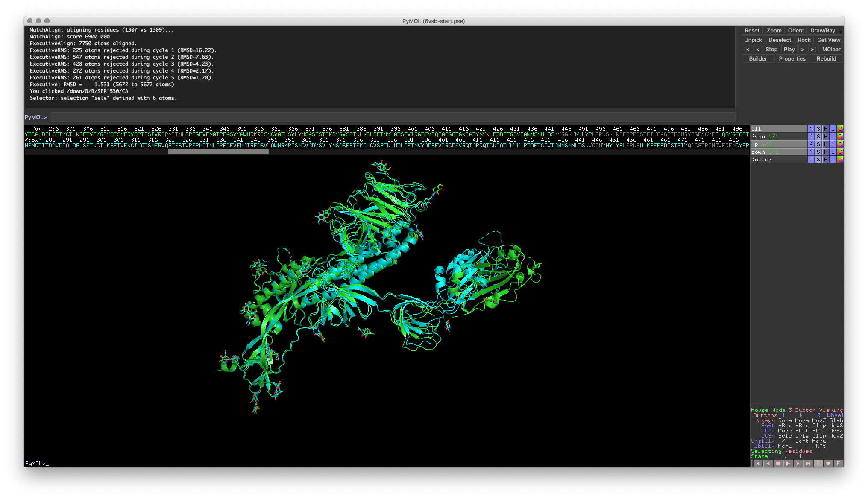Image resolution: width=868 pixels, height=499 pixels.
Task: Open Color menu for 6vsb object
Action: [840, 137]
